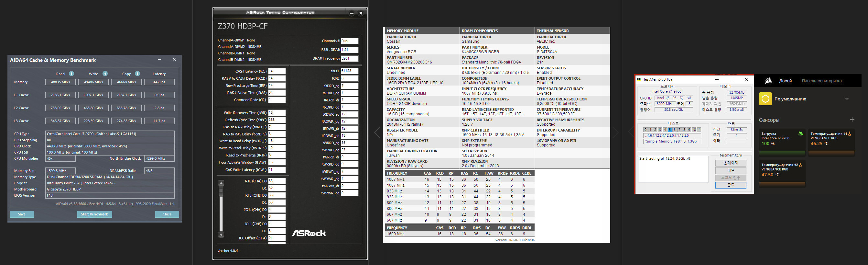Screen dimensions: 868x265
Task: Click part number CMR32GX4M2C3200C16
Action: pyautogui.click(x=409, y=62)
